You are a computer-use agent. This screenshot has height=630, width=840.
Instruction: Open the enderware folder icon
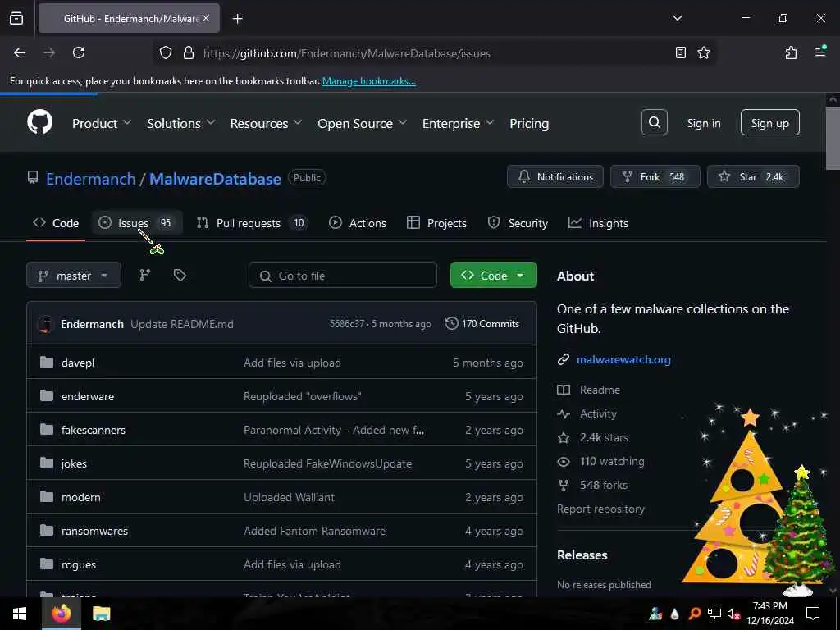(x=47, y=396)
